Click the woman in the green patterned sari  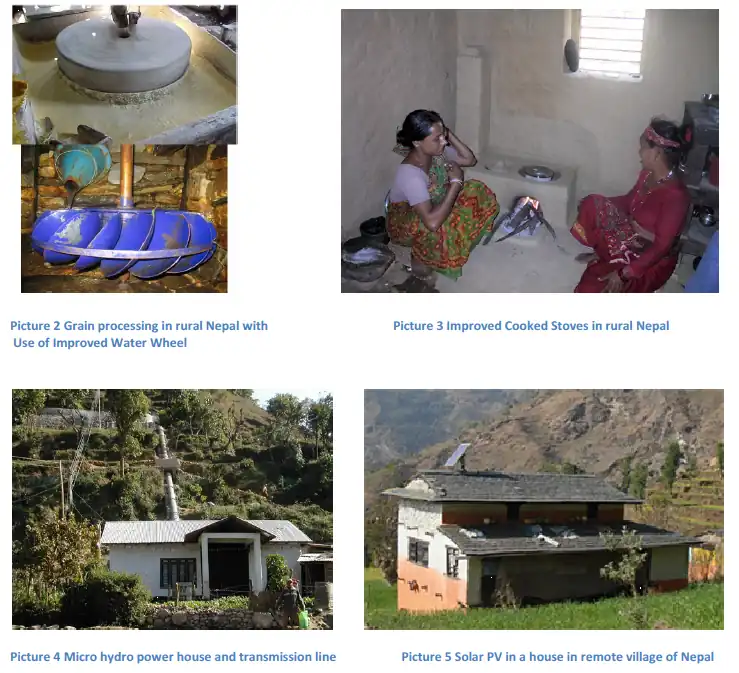pos(441,198)
